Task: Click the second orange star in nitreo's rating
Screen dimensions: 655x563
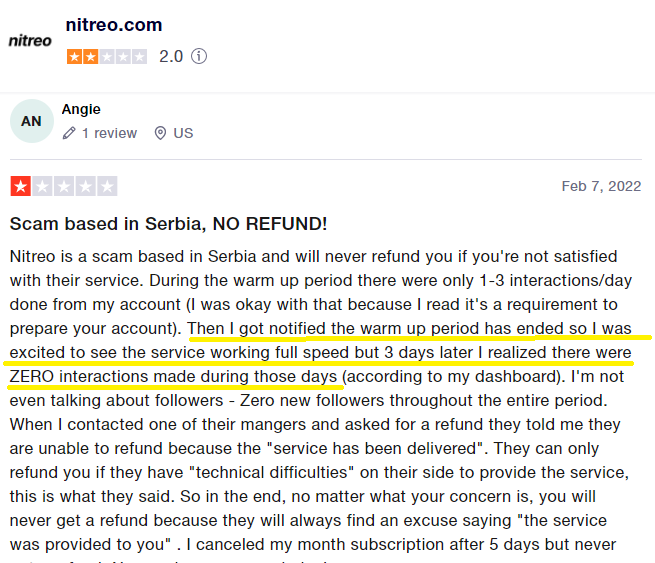Action: (x=91, y=56)
